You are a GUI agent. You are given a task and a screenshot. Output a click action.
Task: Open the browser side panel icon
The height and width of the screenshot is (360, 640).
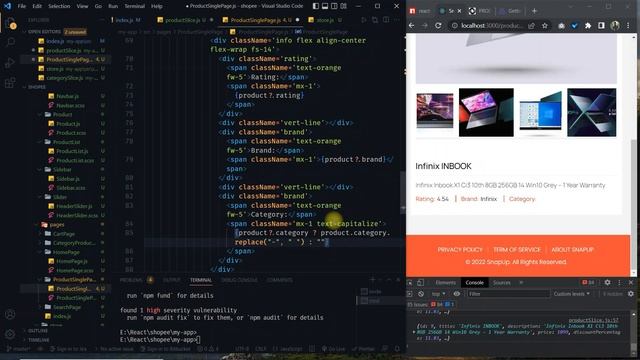click(x=601, y=25)
